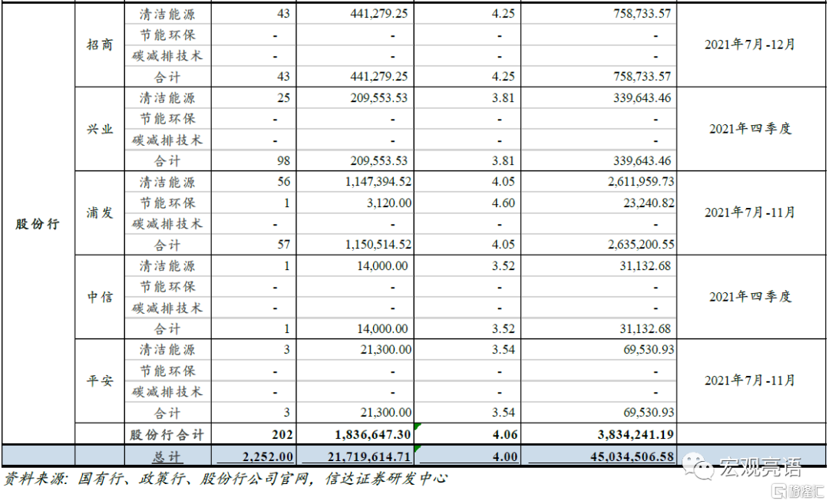Select 31,132.68 in 中信 合计 row
This screenshot has width=829, height=504.
click(x=645, y=328)
